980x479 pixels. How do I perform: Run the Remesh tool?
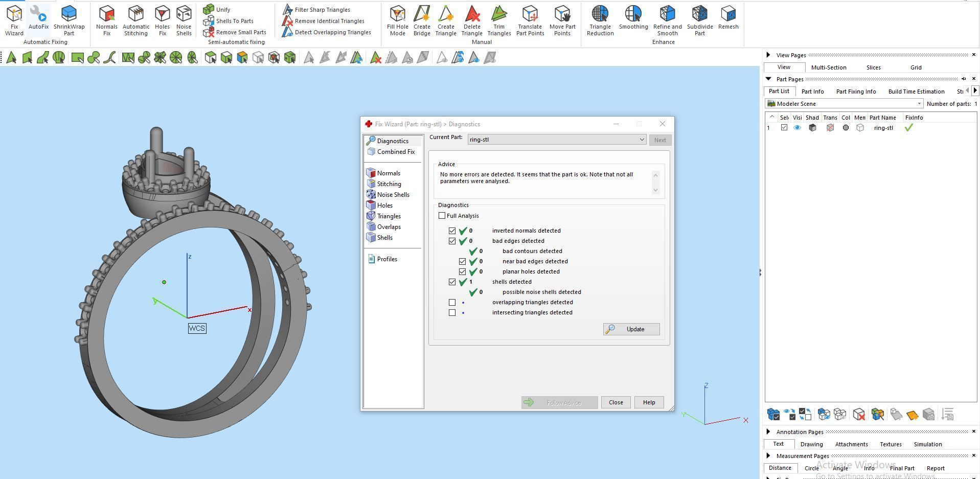point(728,18)
